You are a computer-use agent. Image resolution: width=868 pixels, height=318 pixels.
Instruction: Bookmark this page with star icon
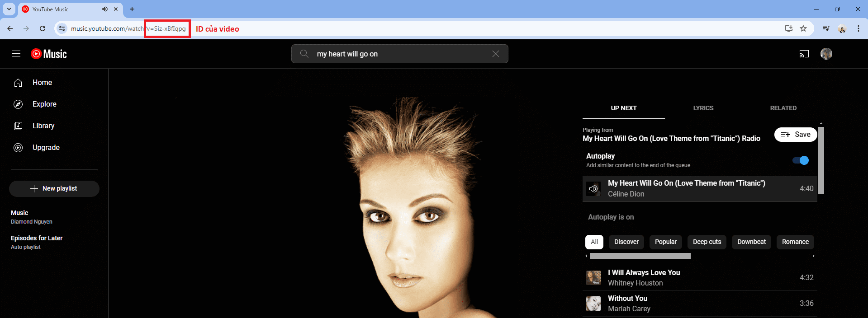[803, 28]
